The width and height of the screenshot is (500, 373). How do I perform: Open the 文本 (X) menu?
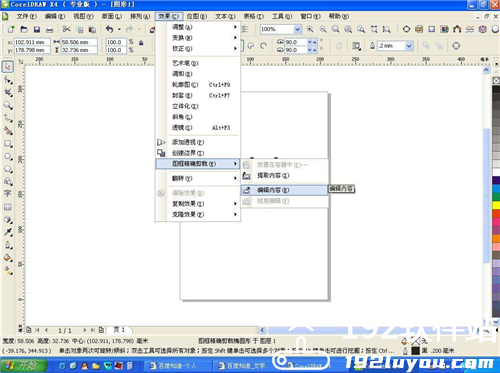(x=225, y=16)
